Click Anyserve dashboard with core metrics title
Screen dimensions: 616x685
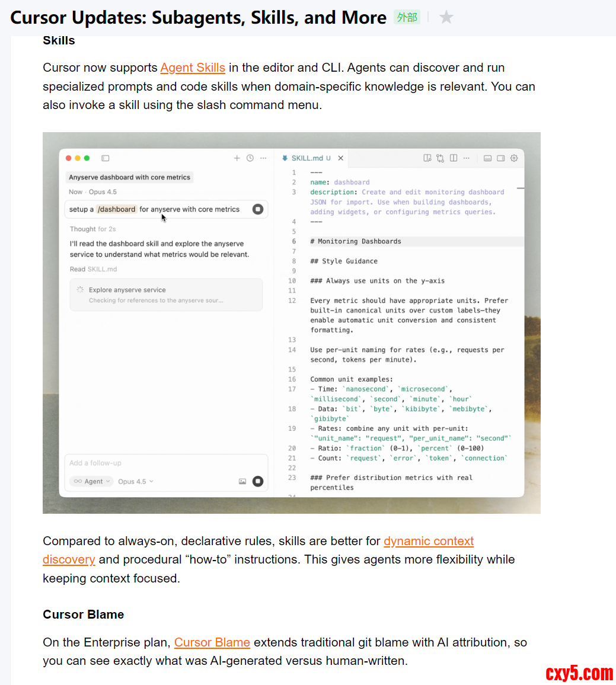click(x=129, y=177)
